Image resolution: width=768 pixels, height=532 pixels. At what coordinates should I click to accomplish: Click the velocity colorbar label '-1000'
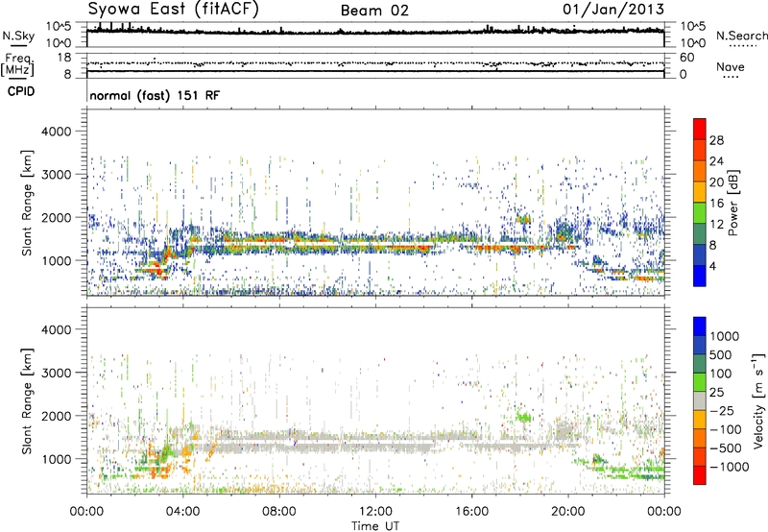pos(729,467)
